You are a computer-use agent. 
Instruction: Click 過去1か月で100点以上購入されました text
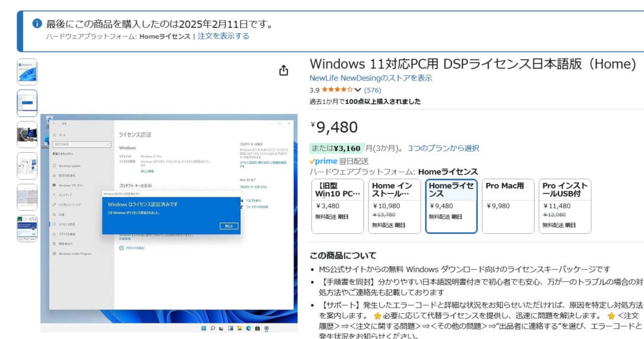(x=365, y=101)
